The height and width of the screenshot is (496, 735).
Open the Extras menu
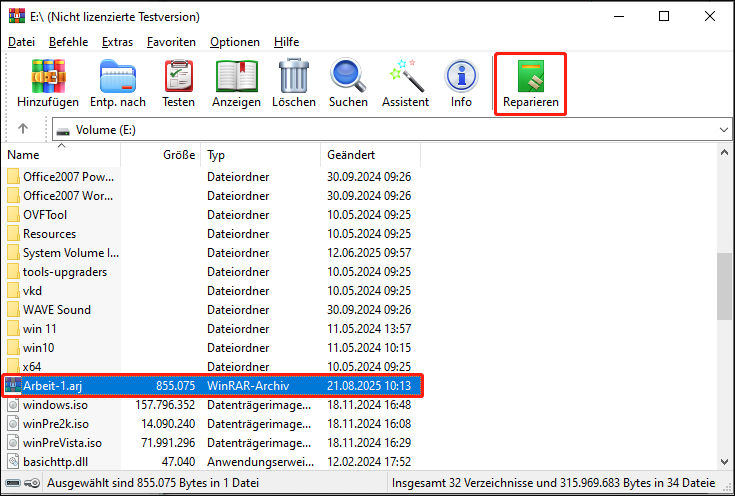click(x=117, y=42)
